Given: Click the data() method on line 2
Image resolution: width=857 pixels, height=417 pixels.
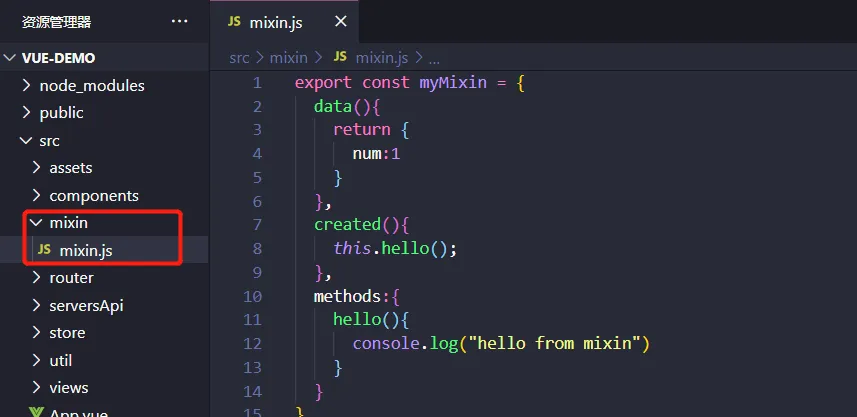Looking at the screenshot, I should coord(347,107).
